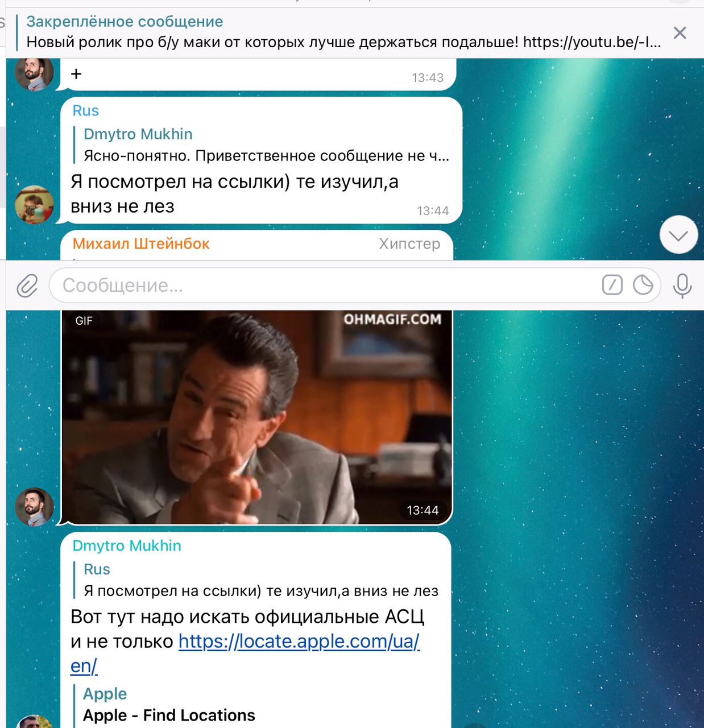Open avatar beside the plus message
The image size is (704, 728).
coord(34,73)
